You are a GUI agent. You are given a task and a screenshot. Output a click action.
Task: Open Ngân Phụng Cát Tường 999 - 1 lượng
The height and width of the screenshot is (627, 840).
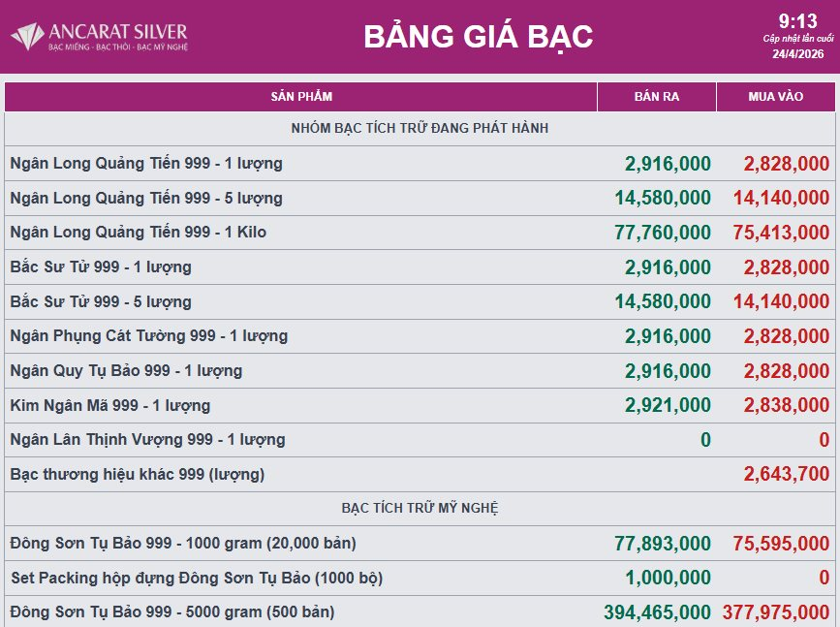pyautogui.click(x=148, y=336)
